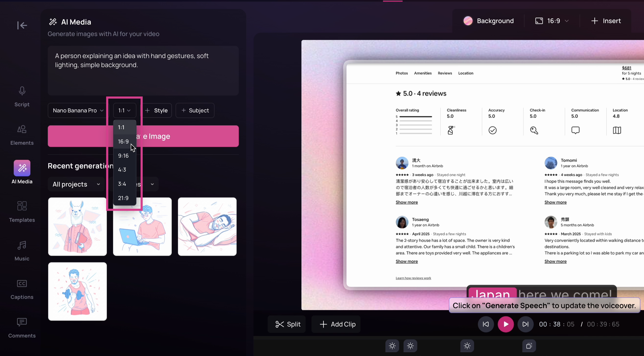Select the llama illustration thumbnail
The width and height of the screenshot is (644, 356).
coord(77,227)
